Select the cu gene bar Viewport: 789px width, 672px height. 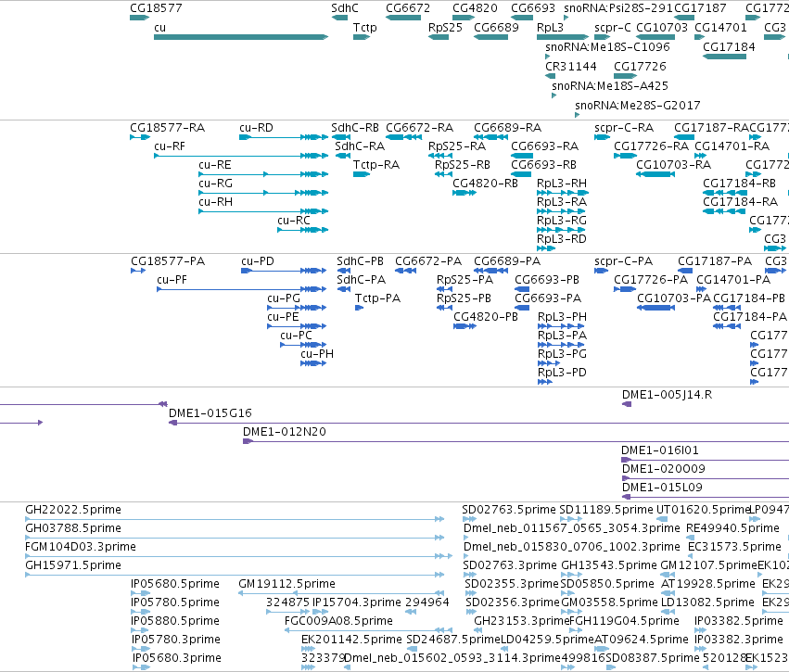(x=241, y=37)
